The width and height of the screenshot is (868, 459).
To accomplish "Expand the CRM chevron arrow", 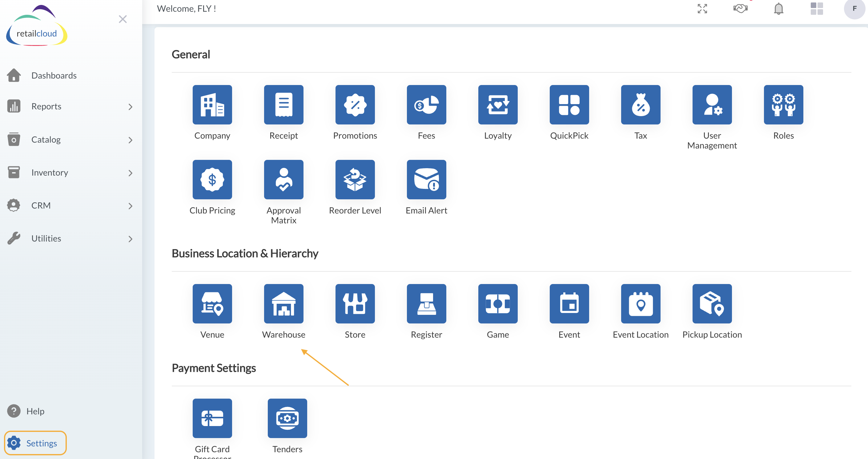I will click(131, 206).
